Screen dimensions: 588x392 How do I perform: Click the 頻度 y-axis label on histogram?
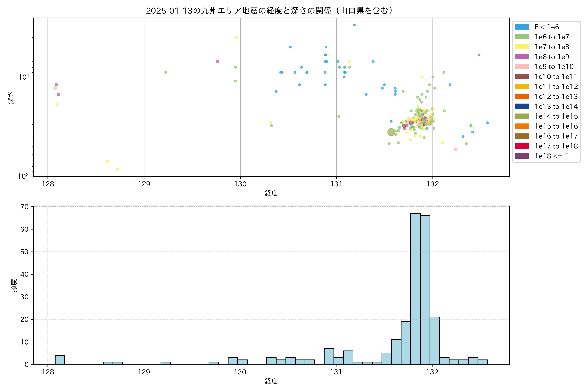(14, 286)
